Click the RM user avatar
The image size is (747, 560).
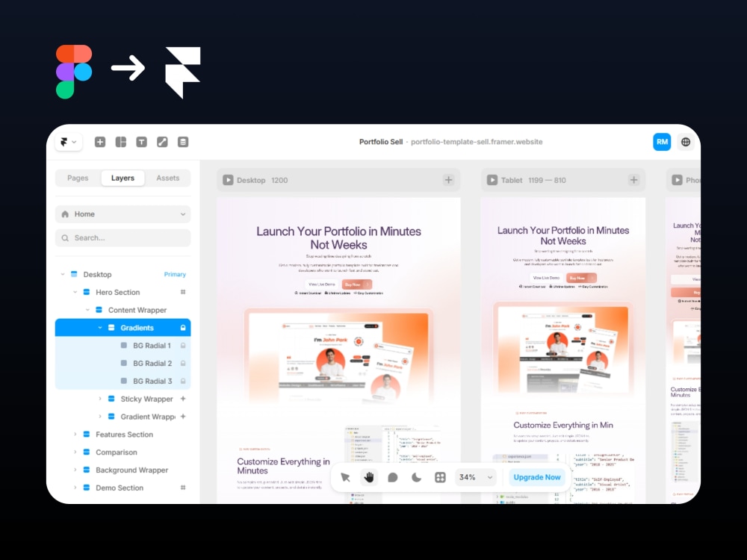point(662,142)
